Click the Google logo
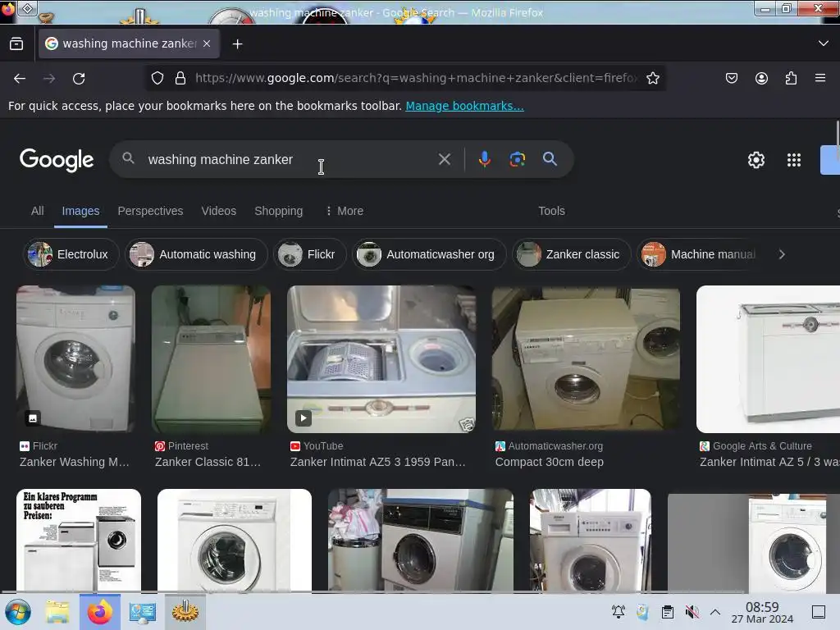The height and width of the screenshot is (630, 840). click(x=57, y=160)
